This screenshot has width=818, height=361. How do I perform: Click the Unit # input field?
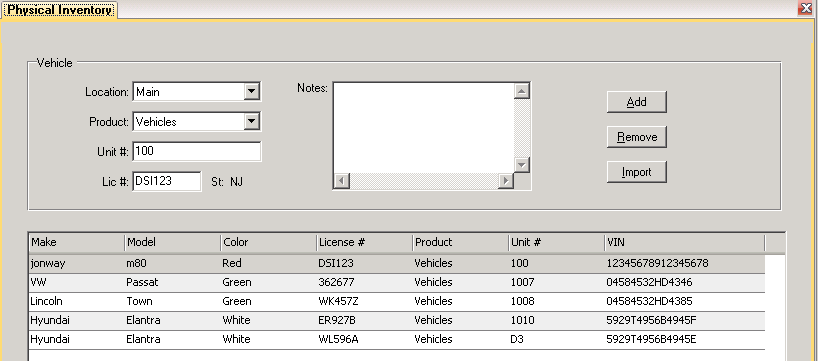(197, 151)
